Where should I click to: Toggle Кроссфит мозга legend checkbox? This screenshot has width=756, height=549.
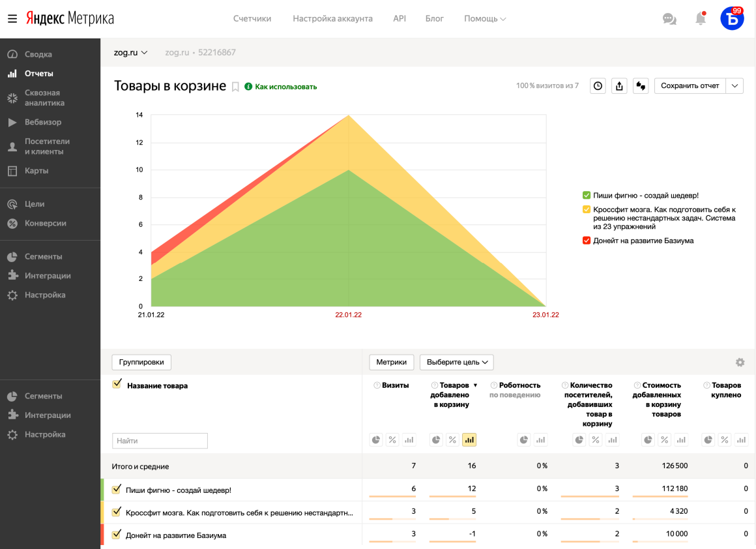click(587, 209)
